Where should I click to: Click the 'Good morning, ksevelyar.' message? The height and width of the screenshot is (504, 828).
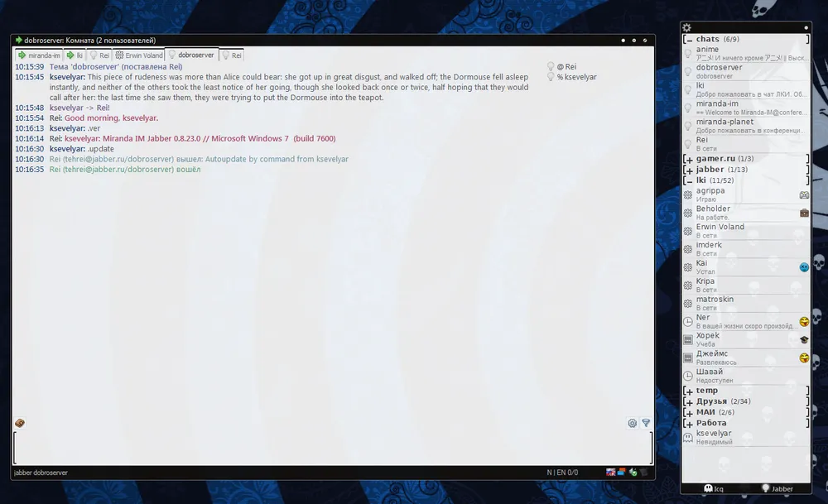pyautogui.click(x=112, y=118)
